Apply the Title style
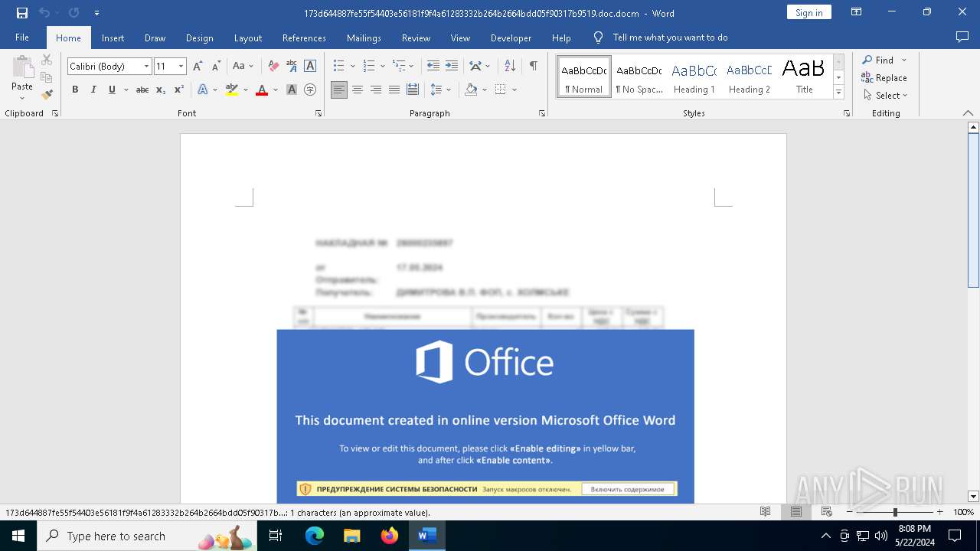980x551 pixels. pyautogui.click(x=804, y=77)
